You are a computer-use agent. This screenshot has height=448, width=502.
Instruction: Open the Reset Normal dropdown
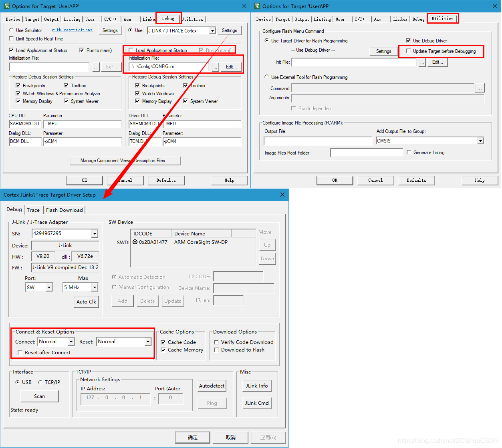(x=148, y=342)
